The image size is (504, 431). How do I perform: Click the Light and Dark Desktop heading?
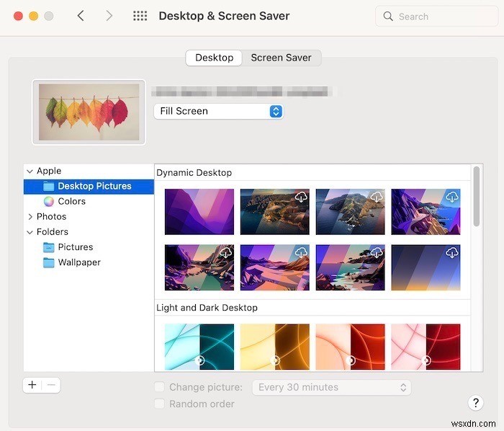[207, 308]
